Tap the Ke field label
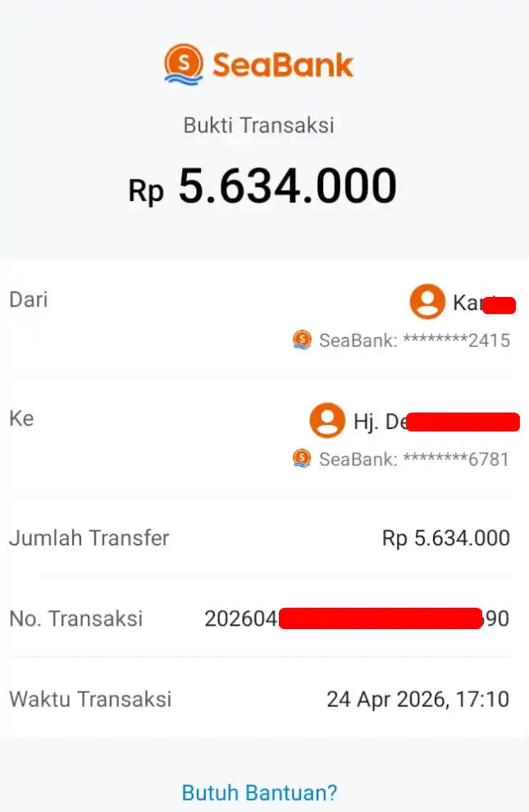The height and width of the screenshot is (812, 529). [21, 418]
